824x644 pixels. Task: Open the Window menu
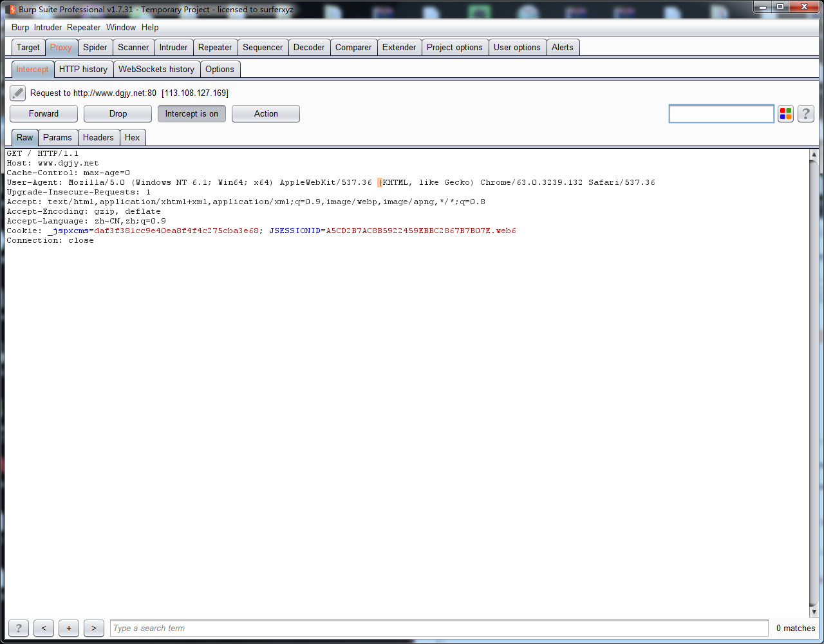121,27
